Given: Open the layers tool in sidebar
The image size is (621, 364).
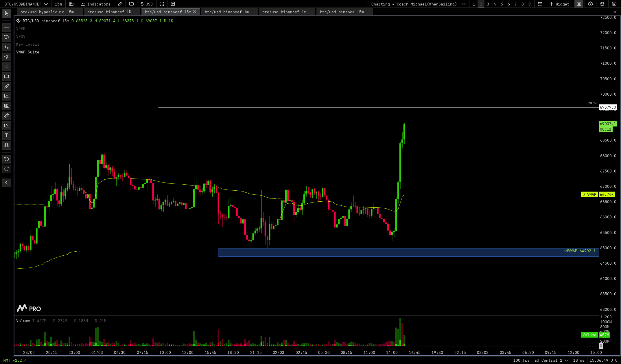Looking at the screenshot, I should (6, 145).
